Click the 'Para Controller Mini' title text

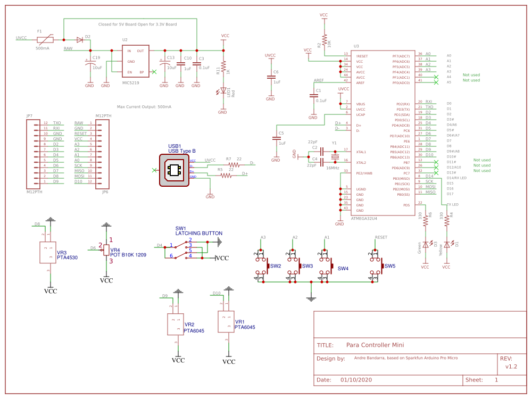(375, 345)
